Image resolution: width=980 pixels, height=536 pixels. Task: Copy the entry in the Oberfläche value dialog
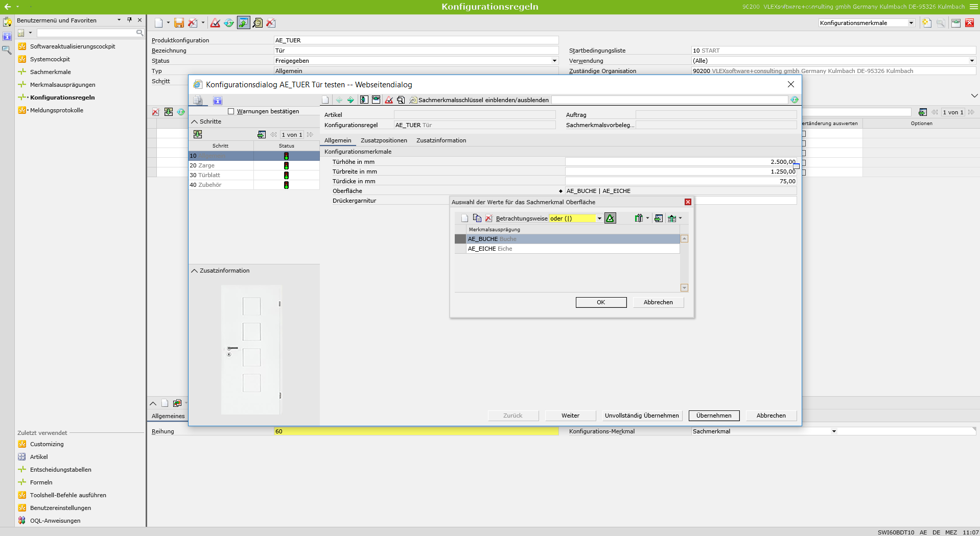(477, 218)
